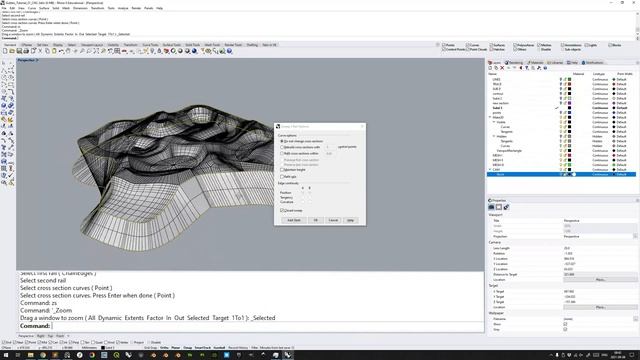This screenshot has width=640, height=360.
Task: Click Cancel in Sweep 2 Rail Options
Action: (x=333, y=220)
